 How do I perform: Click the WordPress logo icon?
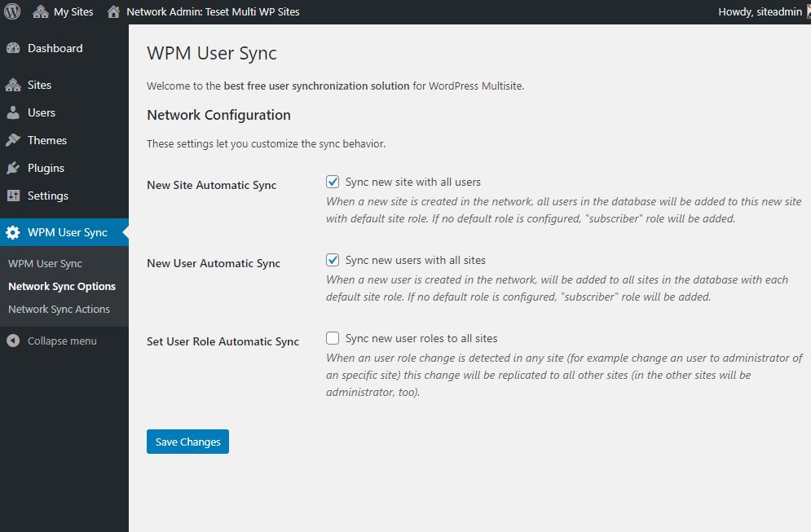tap(12, 11)
